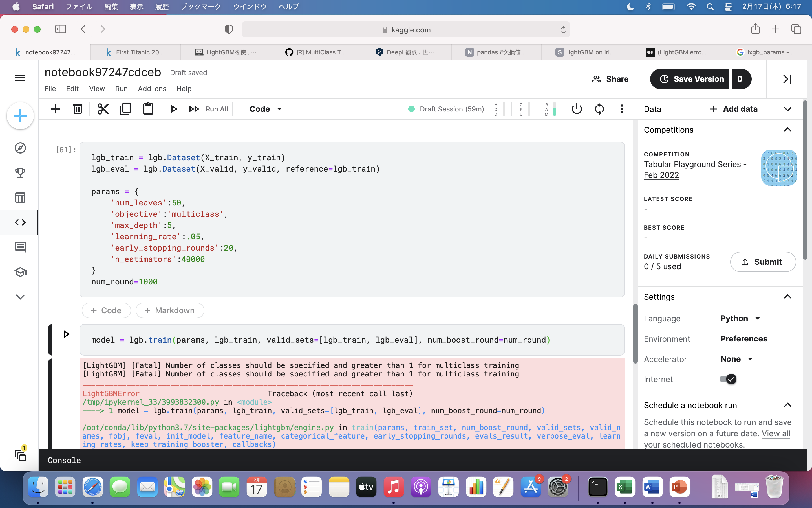Image resolution: width=812 pixels, height=508 pixels.
Task: Click competition thumbnail image
Action: pyautogui.click(x=779, y=168)
